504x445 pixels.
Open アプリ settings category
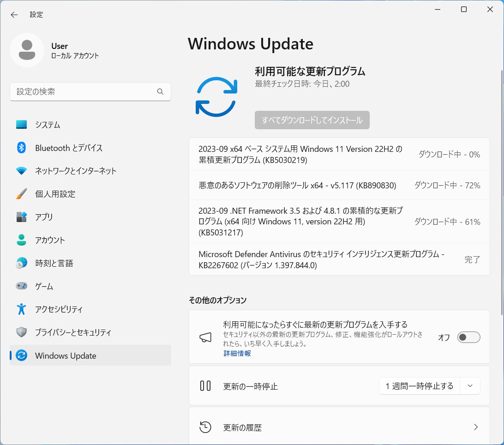[90, 217]
